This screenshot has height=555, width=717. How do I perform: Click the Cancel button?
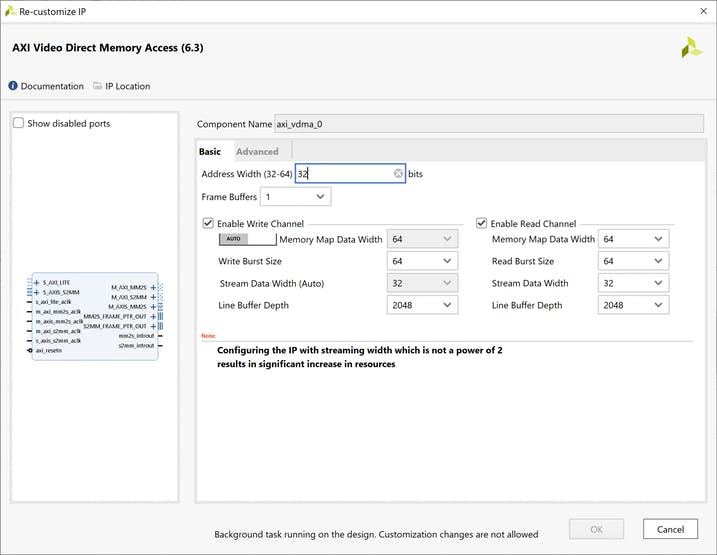[670, 529]
